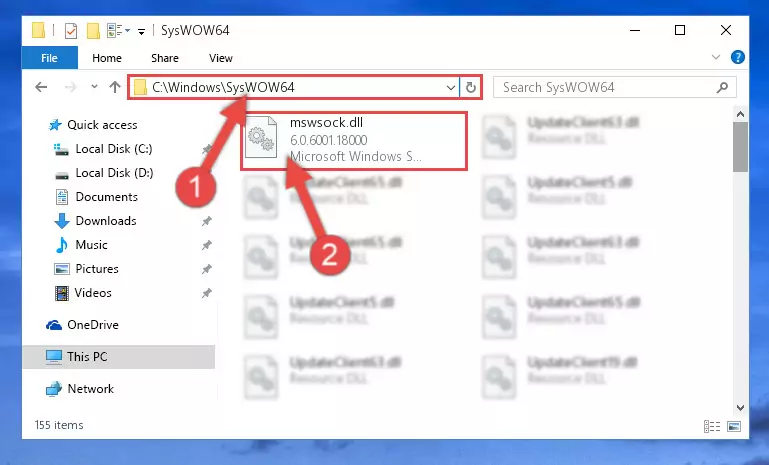This screenshot has width=769, height=465.
Task: Open Music folder in sidebar
Action: 91,245
